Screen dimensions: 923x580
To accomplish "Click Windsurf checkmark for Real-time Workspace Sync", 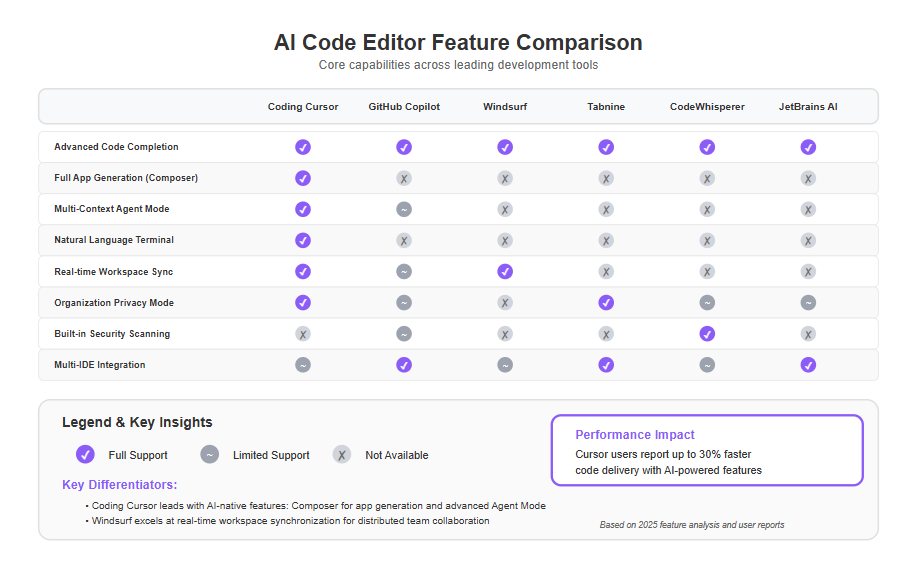I will (505, 271).
